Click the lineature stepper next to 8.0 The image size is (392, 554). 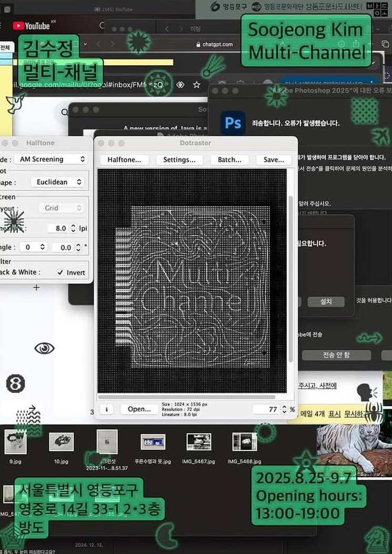pyautogui.click(x=73, y=228)
